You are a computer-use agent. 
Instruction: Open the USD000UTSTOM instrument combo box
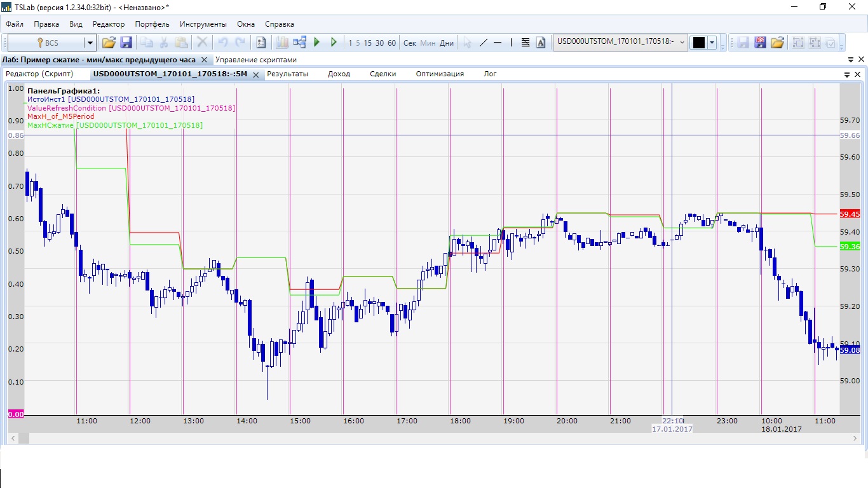620,42
